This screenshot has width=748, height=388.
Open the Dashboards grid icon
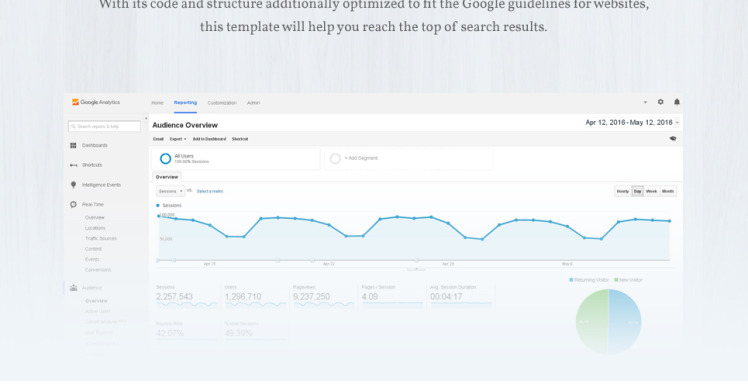73,146
